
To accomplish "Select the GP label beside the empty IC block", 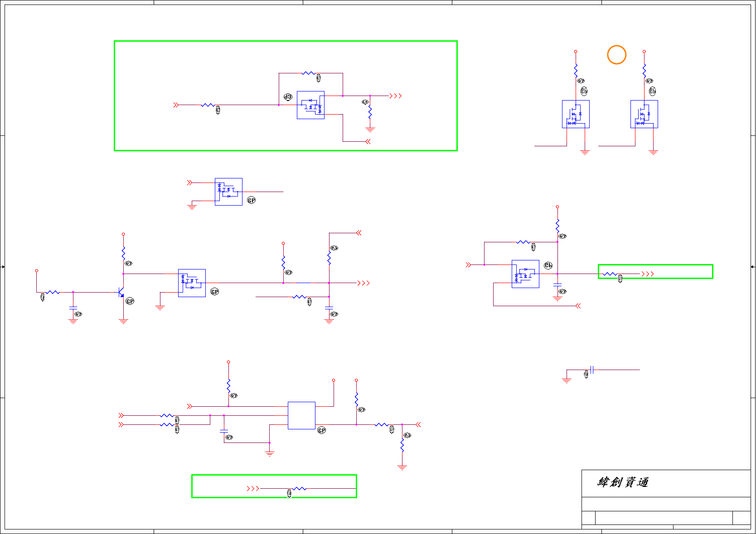I will pos(322,430).
